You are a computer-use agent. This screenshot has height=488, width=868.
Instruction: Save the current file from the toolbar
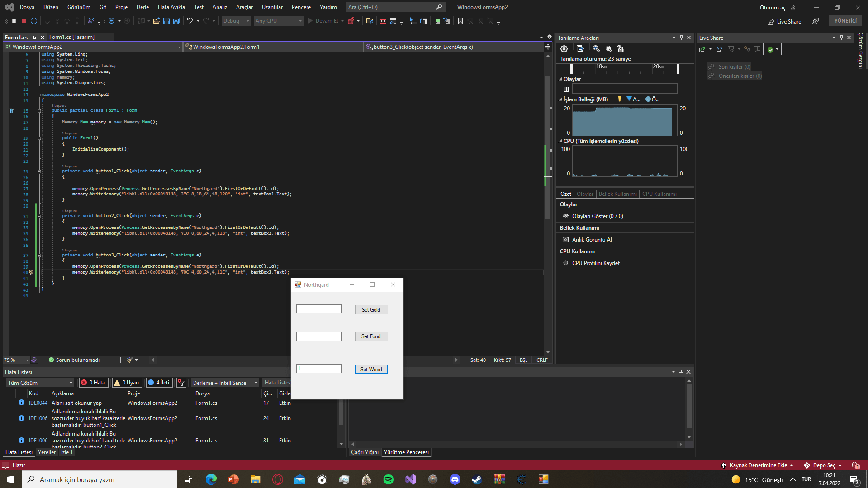tap(166, 21)
